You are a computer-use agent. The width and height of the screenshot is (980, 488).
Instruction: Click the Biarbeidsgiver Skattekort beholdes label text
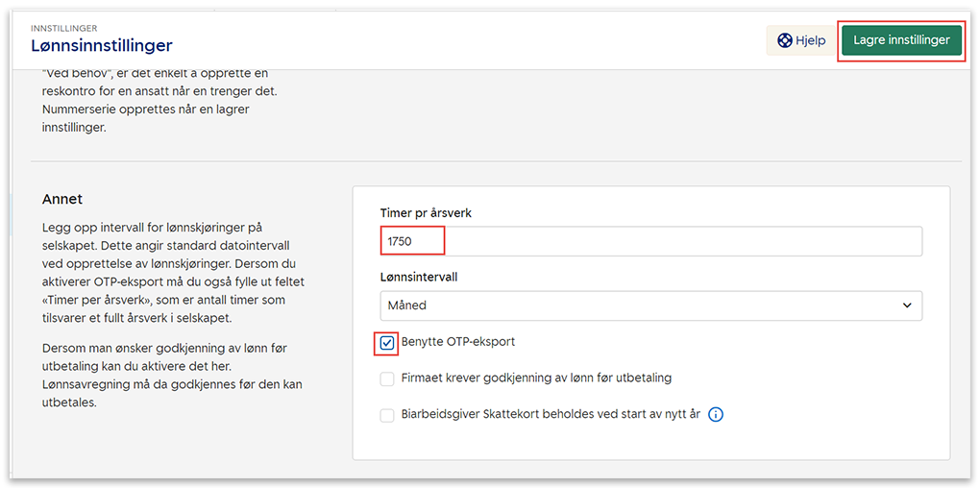550,415
